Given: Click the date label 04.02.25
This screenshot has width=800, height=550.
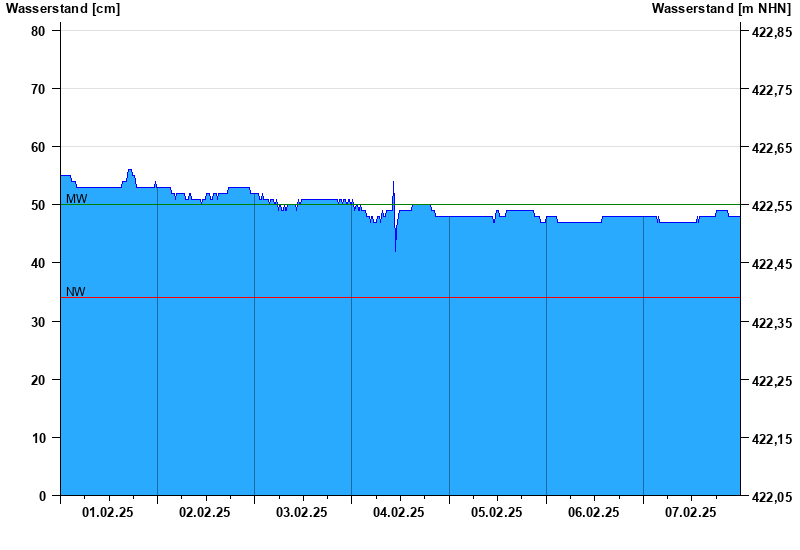Looking at the screenshot, I should coord(398,512).
